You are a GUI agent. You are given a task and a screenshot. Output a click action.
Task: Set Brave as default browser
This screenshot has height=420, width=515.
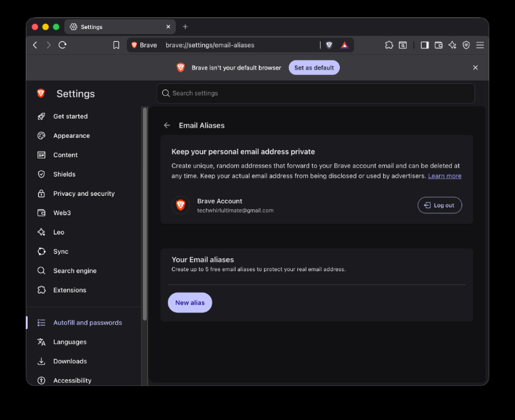pyautogui.click(x=314, y=68)
